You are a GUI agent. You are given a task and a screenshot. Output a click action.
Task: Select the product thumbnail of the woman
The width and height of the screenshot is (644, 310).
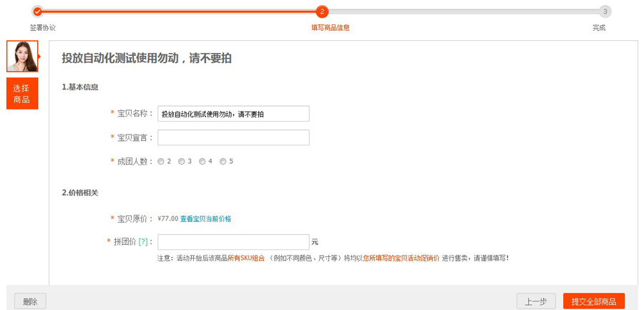(x=22, y=57)
